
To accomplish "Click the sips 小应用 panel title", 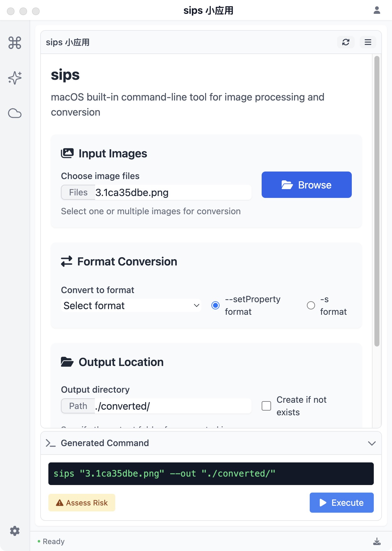I will [x=68, y=42].
